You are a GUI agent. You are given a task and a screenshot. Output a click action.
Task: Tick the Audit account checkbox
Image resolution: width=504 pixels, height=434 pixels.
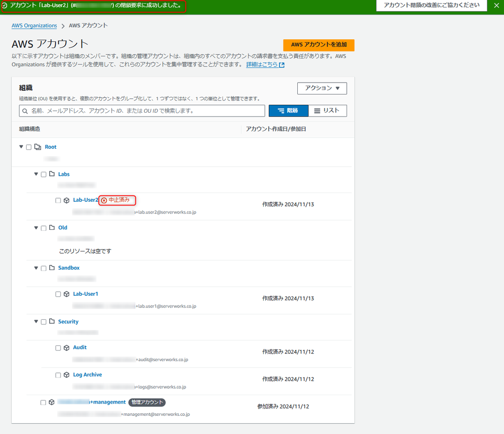[58, 348]
